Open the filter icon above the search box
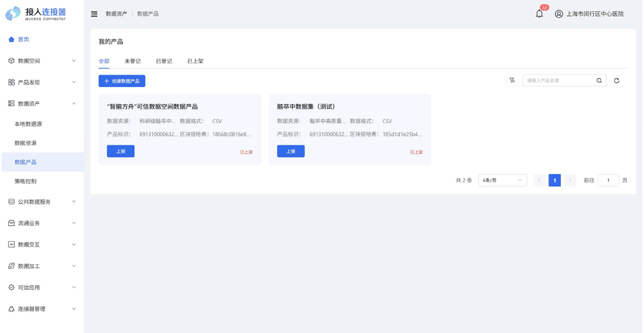Image resolution: width=644 pixels, height=333 pixels. tap(512, 80)
